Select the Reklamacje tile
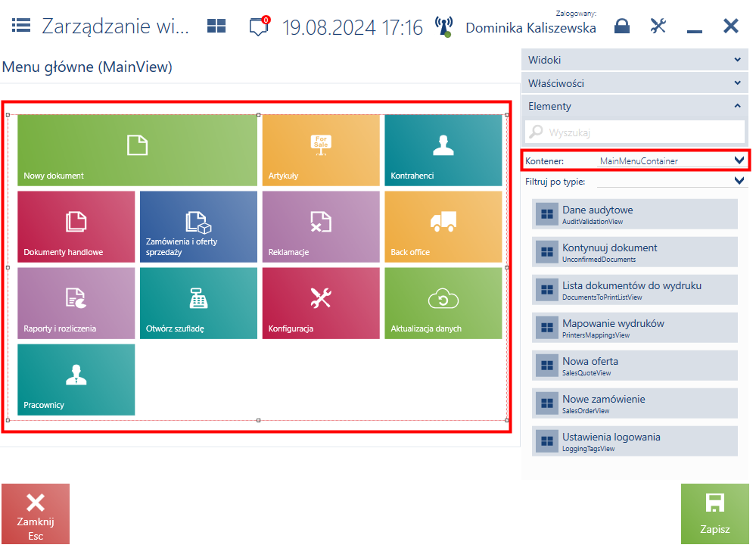 tap(321, 226)
